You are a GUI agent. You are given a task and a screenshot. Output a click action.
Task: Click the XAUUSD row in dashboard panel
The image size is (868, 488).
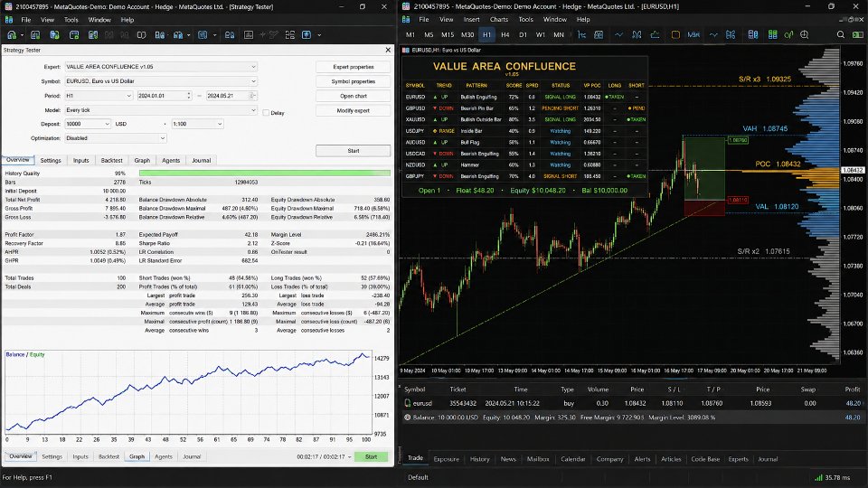[x=524, y=119]
